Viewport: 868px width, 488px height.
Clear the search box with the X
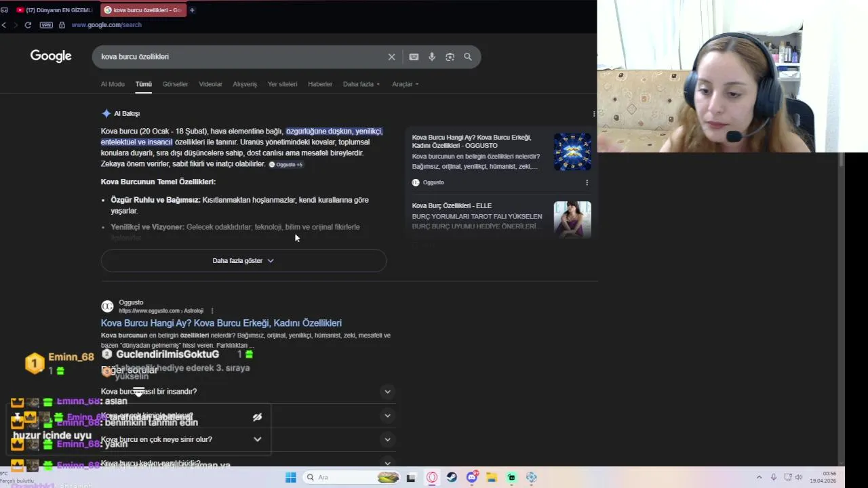point(391,57)
